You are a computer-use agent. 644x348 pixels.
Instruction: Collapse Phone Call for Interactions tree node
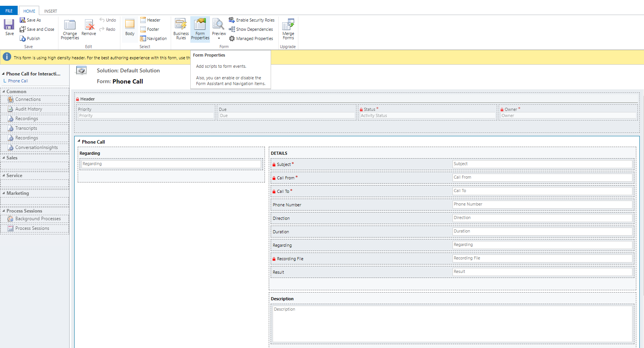[3, 74]
